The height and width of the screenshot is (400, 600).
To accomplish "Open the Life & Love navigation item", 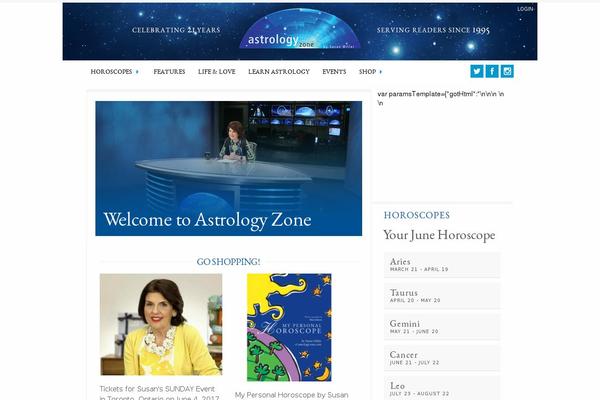I will point(217,72).
